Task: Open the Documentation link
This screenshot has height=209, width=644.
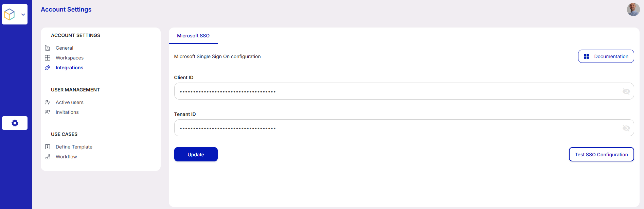Action: pyautogui.click(x=606, y=56)
